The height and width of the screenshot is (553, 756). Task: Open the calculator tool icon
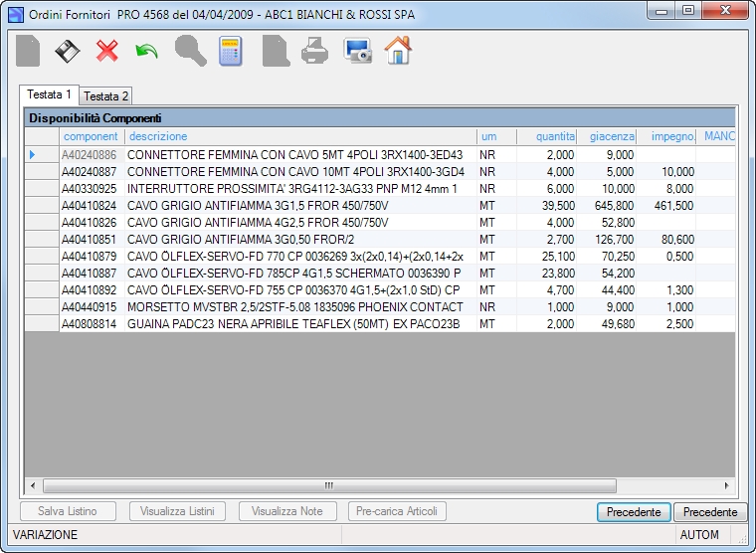point(231,51)
